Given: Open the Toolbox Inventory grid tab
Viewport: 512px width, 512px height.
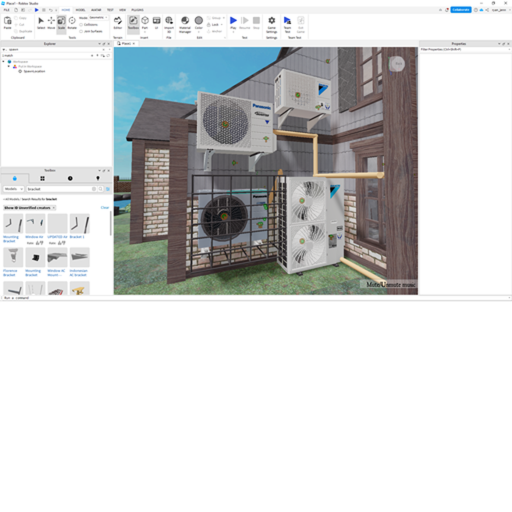Looking at the screenshot, I should pyautogui.click(x=42, y=178).
